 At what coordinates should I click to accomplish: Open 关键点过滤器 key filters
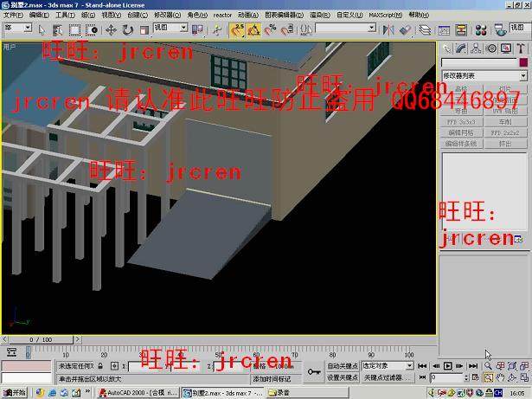[x=388, y=377]
